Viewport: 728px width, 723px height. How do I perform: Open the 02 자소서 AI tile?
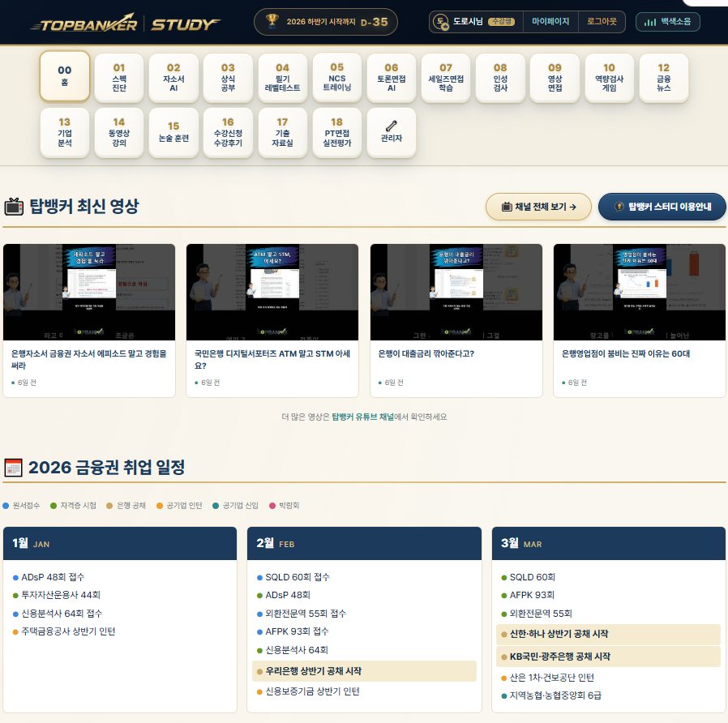click(173, 78)
